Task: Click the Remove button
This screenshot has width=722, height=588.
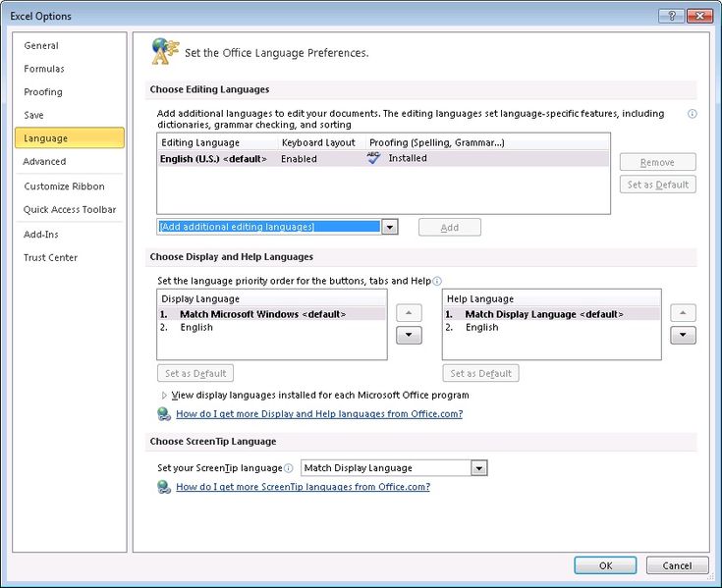Action: click(x=657, y=162)
